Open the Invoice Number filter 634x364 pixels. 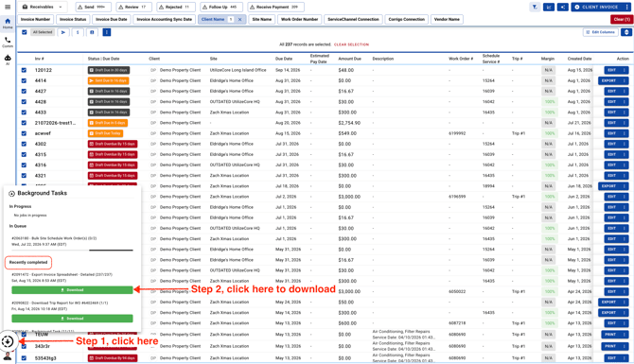pyautogui.click(x=35, y=20)
